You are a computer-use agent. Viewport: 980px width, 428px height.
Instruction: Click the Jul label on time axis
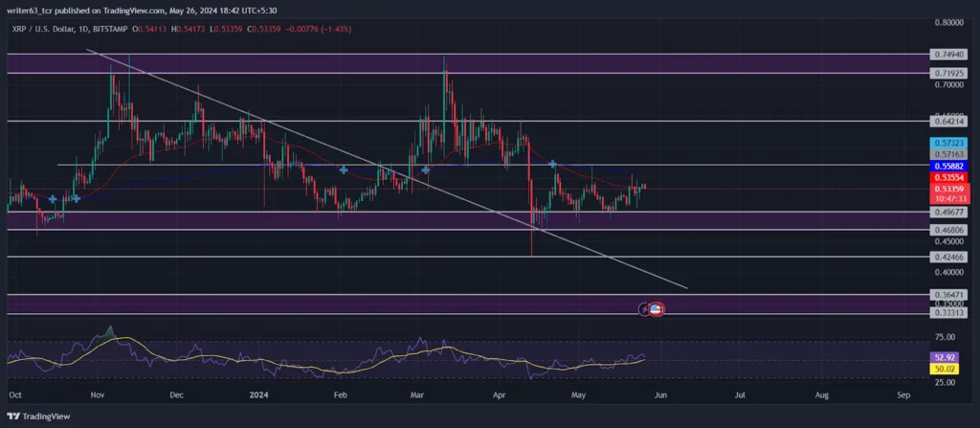(x=741, y=395)
